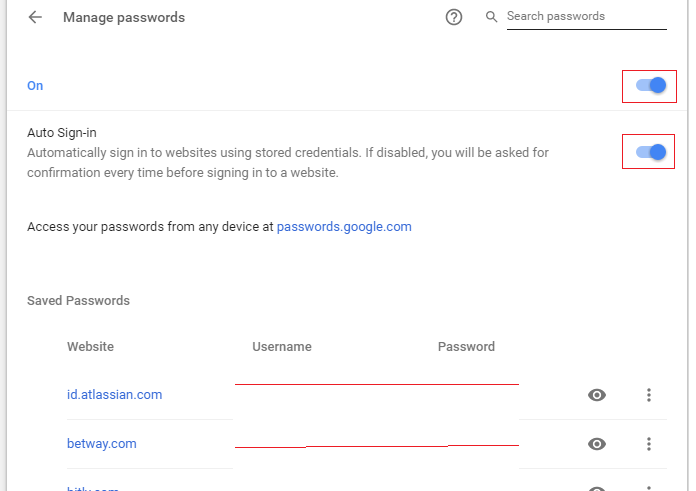
Task: Open more actions menu for betway.com
Action: pos(649,443)
